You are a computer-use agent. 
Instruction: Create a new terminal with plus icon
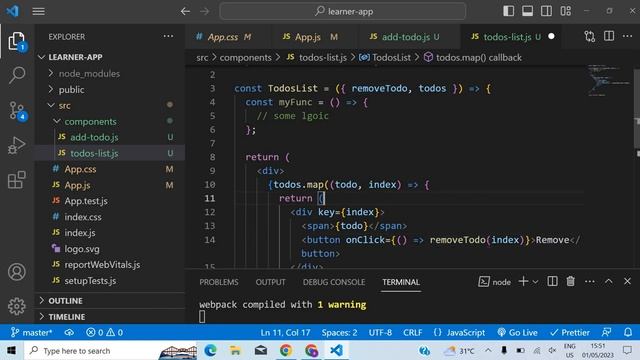pyautogui.click(x=523, y=281)
